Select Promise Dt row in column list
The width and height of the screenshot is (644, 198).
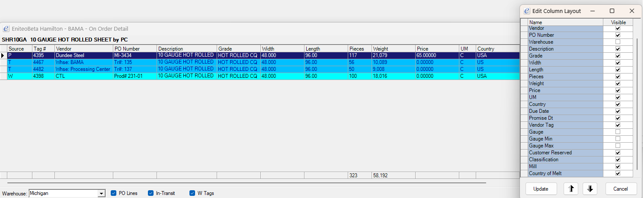pyautogui.click(x=566, y=118)
